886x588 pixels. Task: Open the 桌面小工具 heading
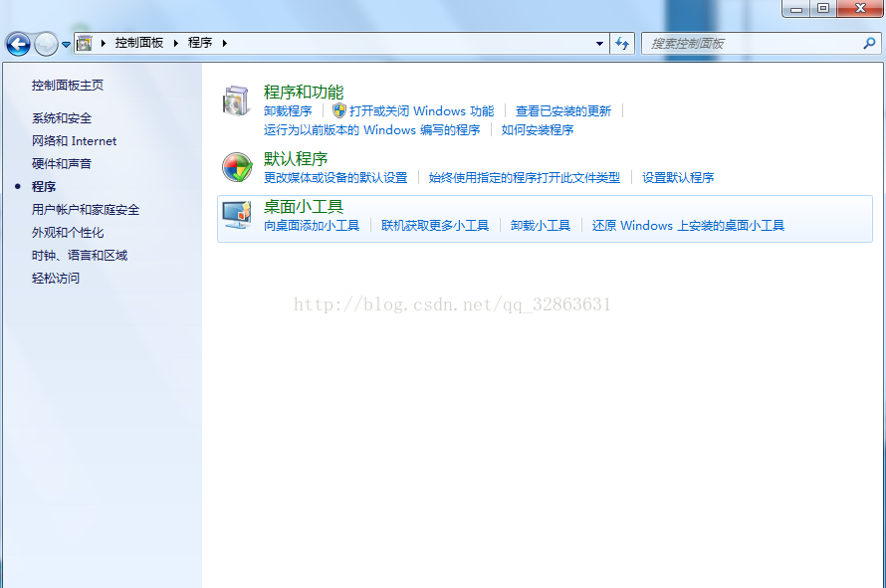[x=304, y=207]
